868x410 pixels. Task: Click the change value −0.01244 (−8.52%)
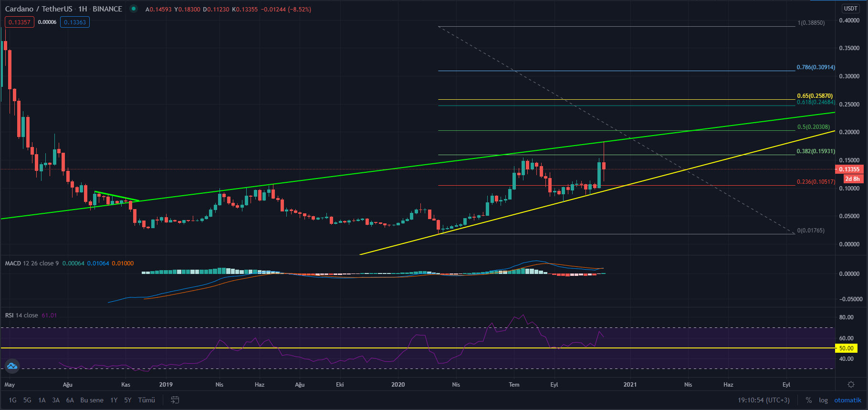286,9
